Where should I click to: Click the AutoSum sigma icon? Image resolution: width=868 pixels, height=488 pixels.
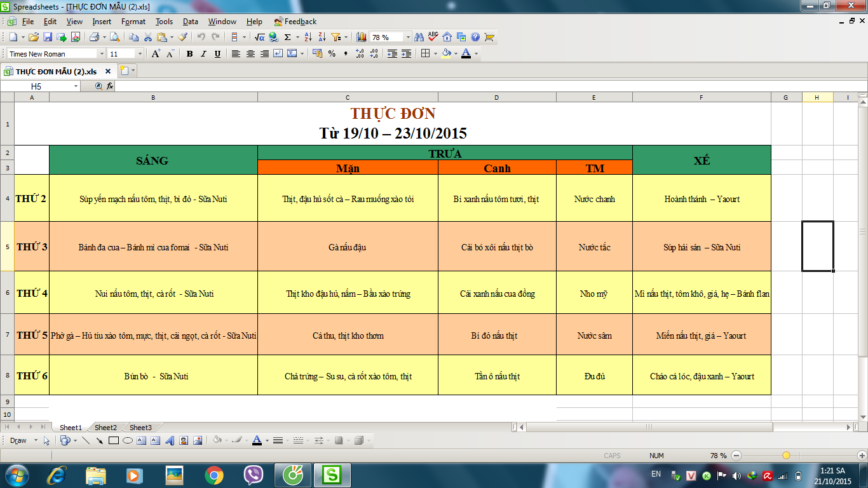(288, 37)
